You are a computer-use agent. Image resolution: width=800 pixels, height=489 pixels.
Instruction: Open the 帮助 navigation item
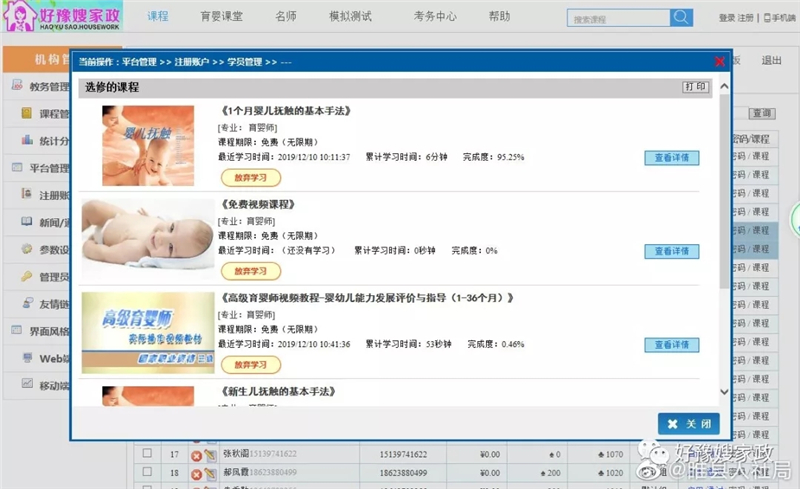499,16
